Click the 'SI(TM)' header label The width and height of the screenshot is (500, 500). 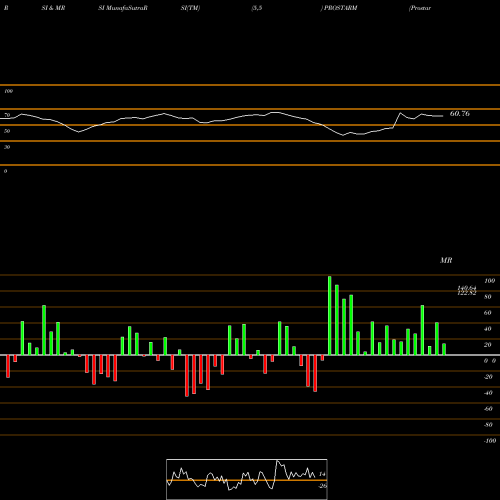pyautogui.click(x=190, y=8)
